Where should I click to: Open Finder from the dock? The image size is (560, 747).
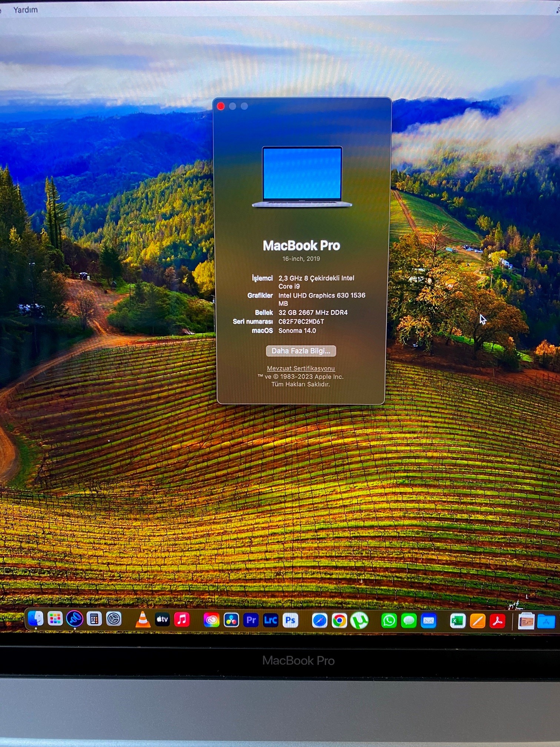(36, 618)
